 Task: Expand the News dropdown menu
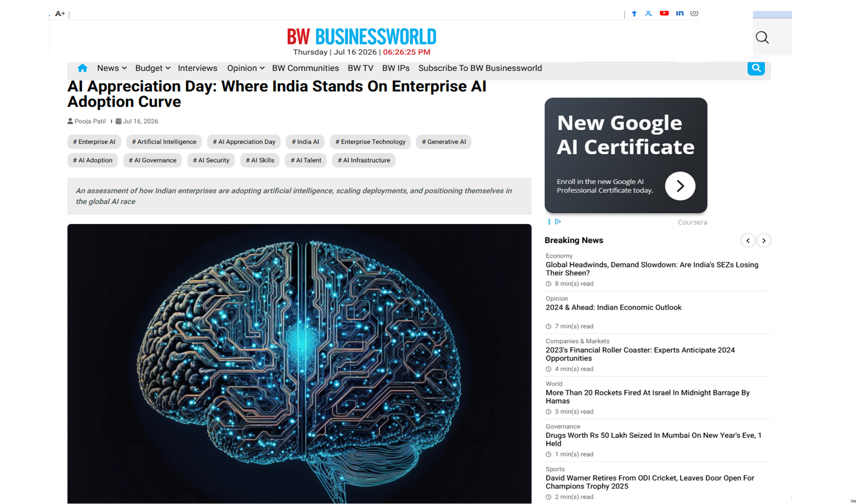112,68
